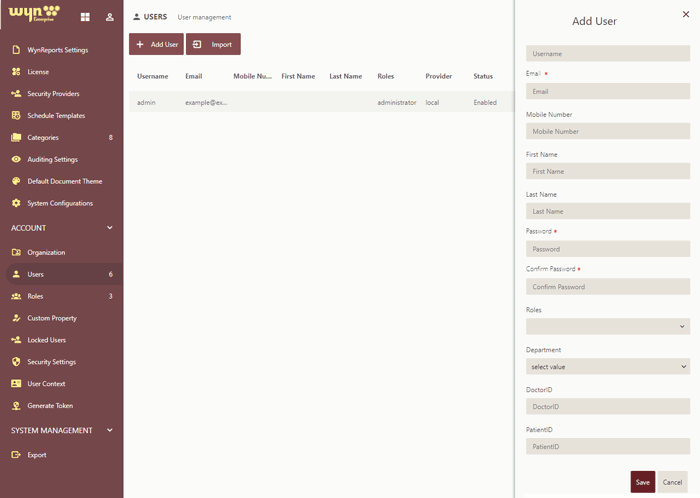Click into the Email input field
The image size is (700, 498).
(608, 91)
